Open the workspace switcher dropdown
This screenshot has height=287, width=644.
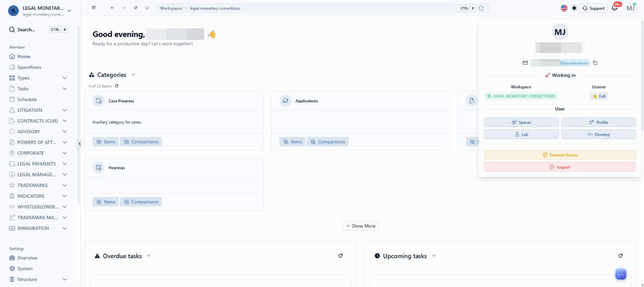[x=69, y=11]
